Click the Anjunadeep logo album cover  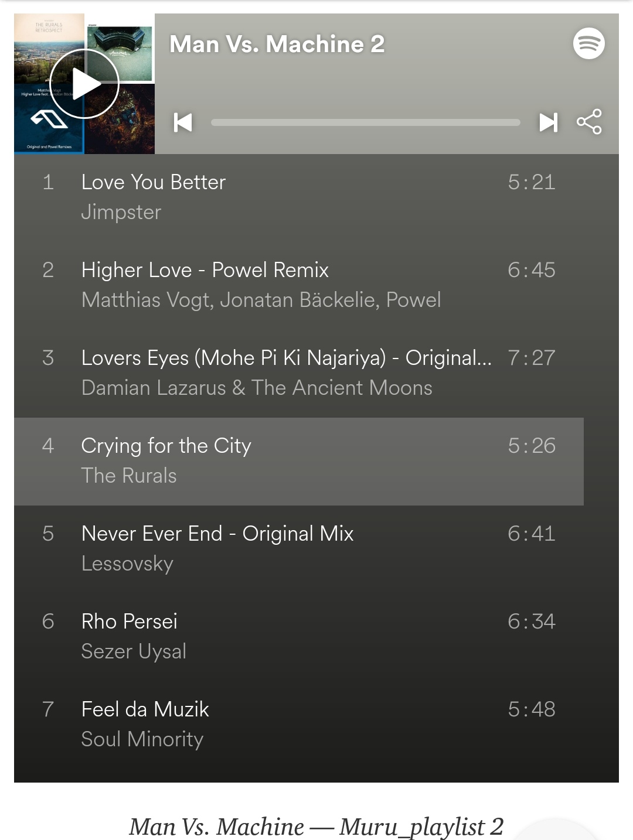[x=49, y=119]
